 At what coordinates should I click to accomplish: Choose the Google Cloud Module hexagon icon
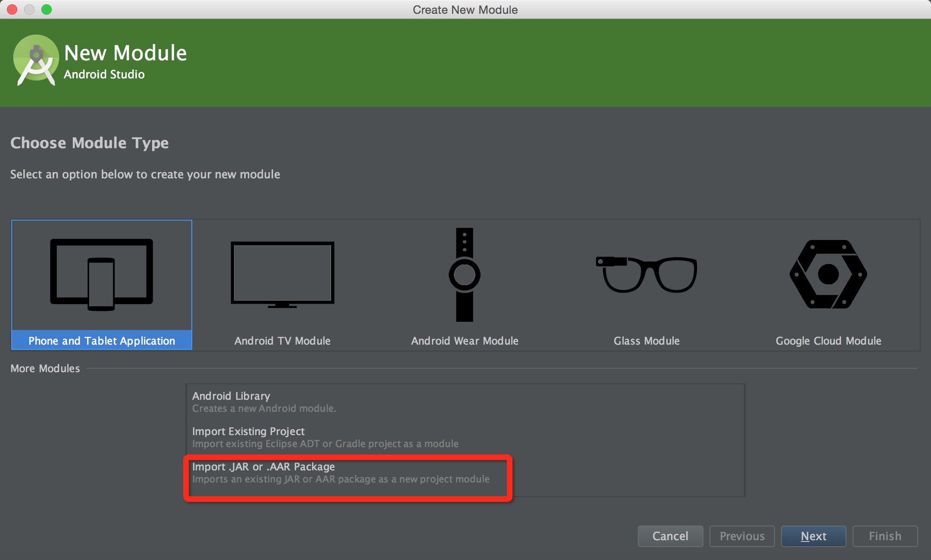[828, 274]
